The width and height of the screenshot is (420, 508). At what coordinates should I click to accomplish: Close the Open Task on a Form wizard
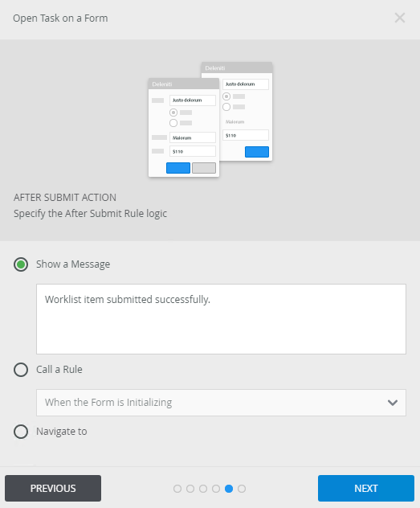(x=400, y=18)
